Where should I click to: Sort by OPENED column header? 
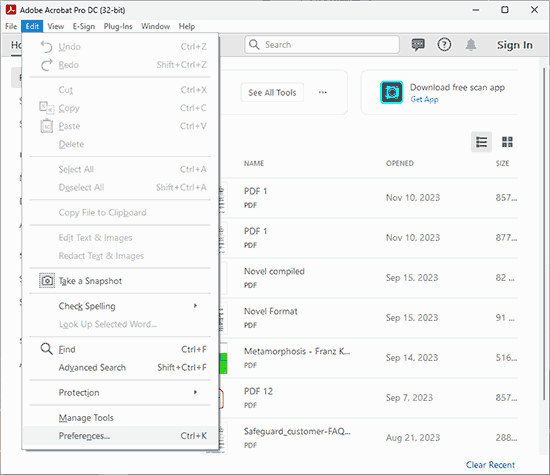pyautogui.click(x=400, y=163)
